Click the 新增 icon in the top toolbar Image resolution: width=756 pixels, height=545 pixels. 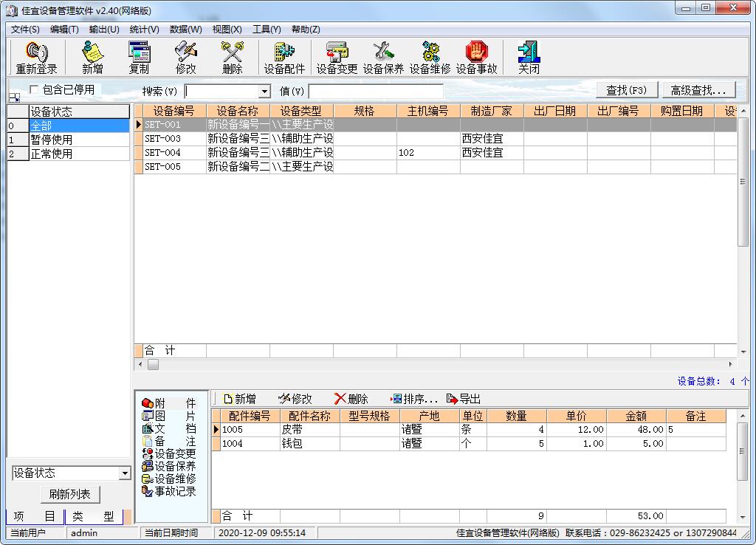point(92,58)
